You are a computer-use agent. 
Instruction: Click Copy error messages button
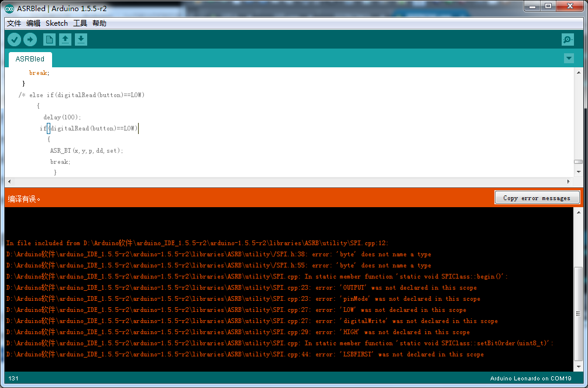[x=537, y=198]
